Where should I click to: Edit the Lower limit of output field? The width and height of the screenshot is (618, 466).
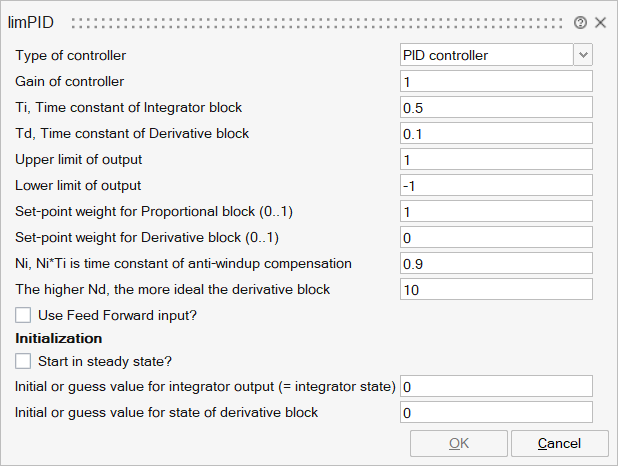[496, 186]
